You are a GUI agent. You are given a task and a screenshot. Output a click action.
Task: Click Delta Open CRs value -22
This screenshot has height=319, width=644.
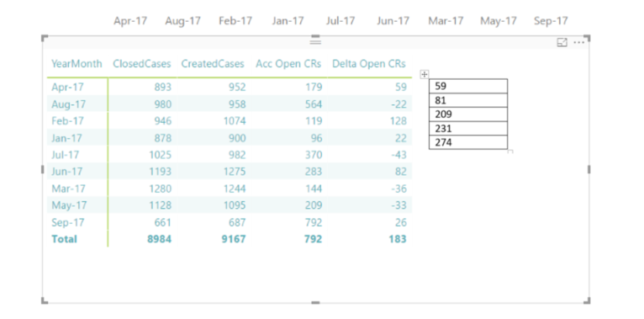pyautogui.click(x=399, y=104)
